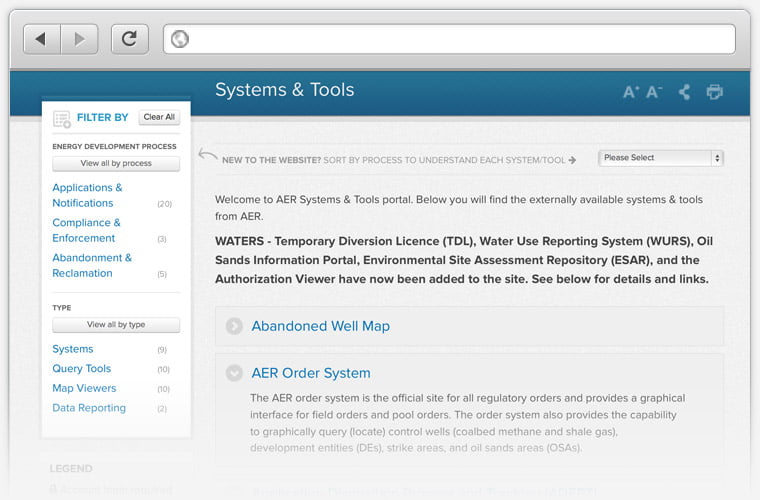Share the page using the share icon
The image size is (760, 500).
pos(684,92)
